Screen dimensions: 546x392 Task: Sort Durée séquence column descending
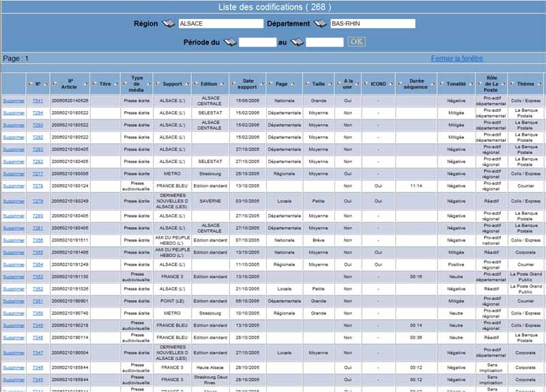[400, 84]
